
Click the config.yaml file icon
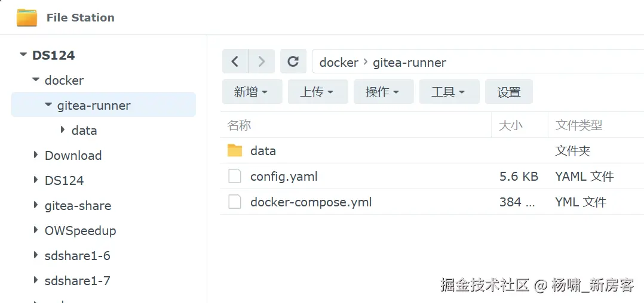click(x=235, y=177)
